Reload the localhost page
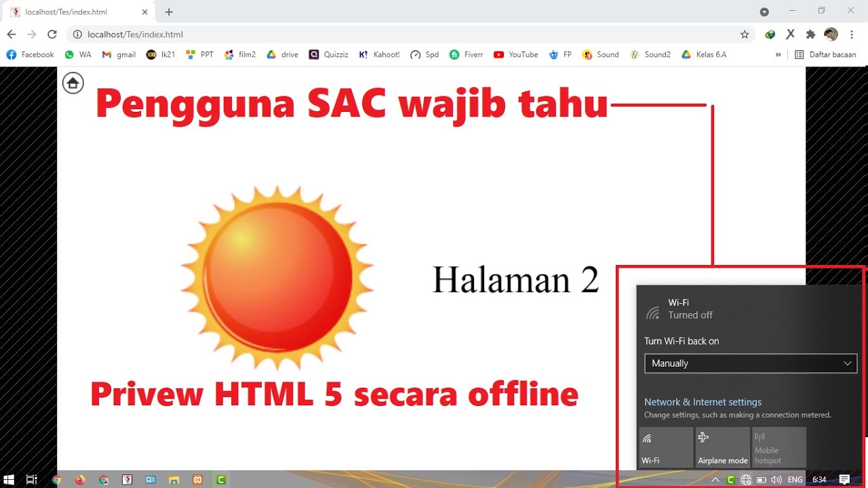The height and width of the screenshot is (488, 868). [x=52, y=34]
